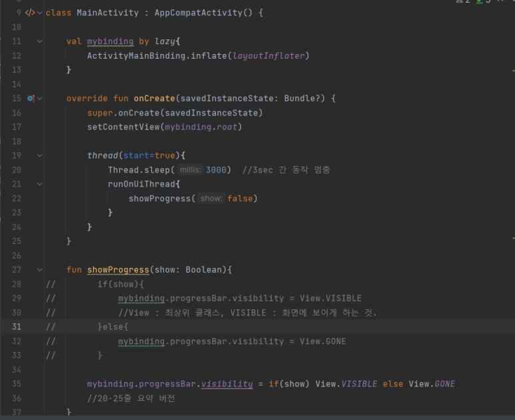
Task: Click setContentView on line 17
Action: click(x=123, y=127)
